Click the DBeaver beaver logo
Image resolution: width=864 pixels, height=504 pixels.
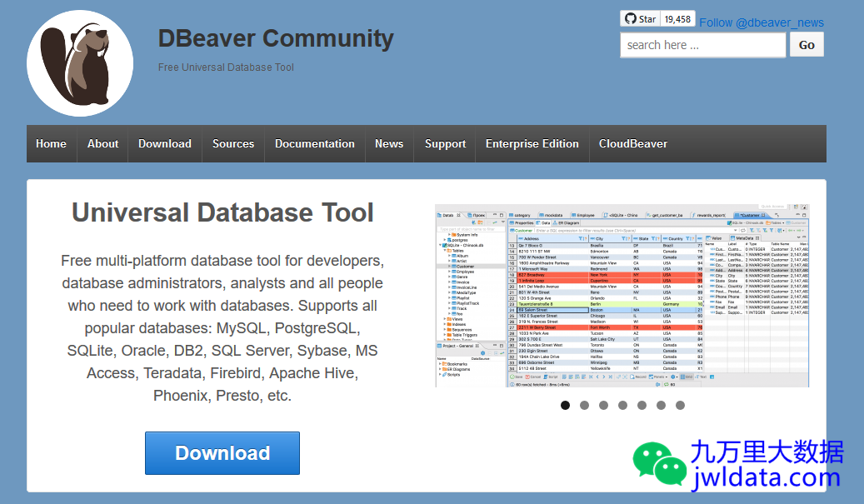point(80,63)
